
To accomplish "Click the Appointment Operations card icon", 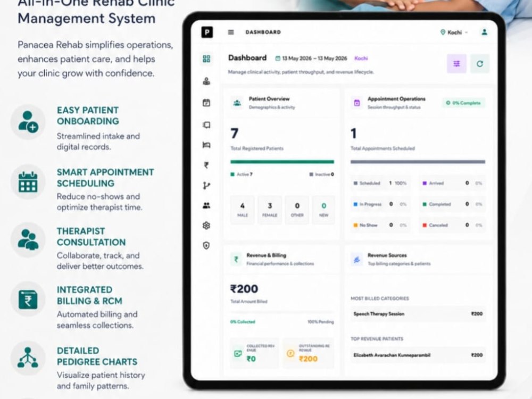I will point(356,103).
